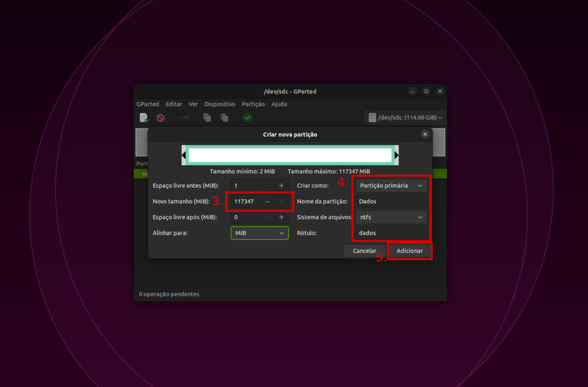
Task: Open the Sistema de arquivos ntfs dropdown
Action: click(x=391, y=217)
